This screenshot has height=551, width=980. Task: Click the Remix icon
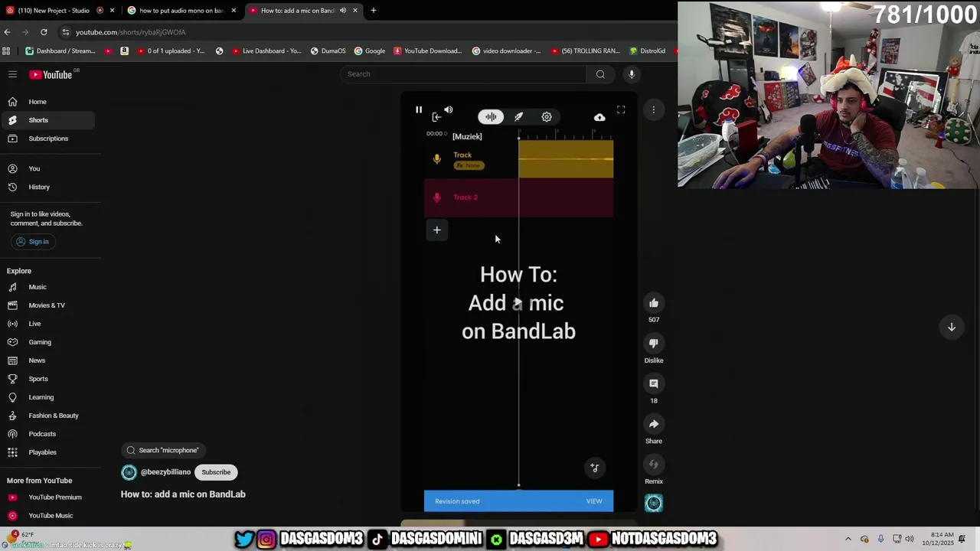(654, 464)
